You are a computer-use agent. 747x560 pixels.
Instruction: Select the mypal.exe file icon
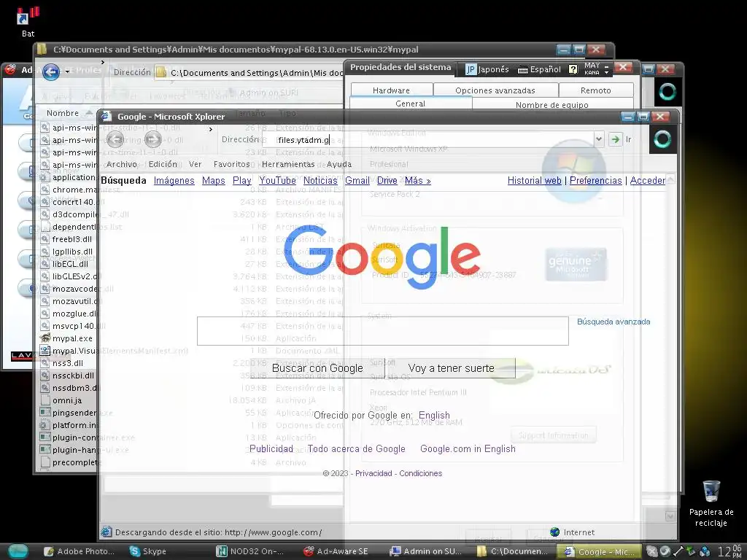coord(45,338)
